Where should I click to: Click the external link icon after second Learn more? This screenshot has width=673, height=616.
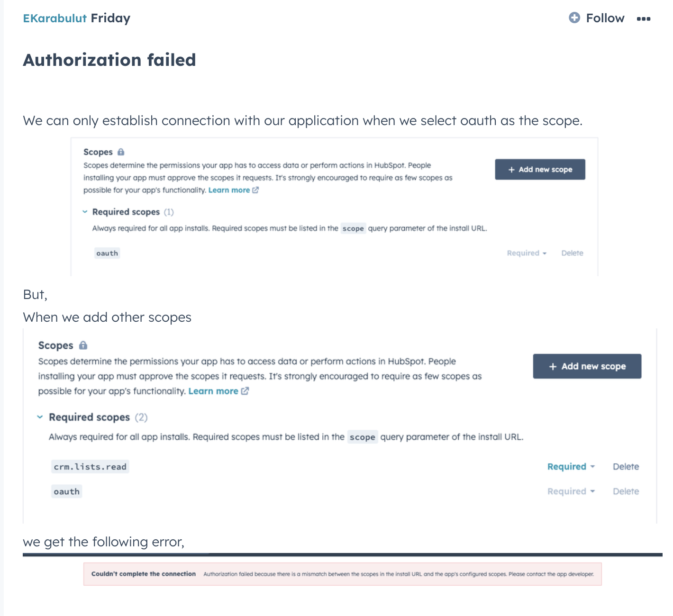point(245,391)
